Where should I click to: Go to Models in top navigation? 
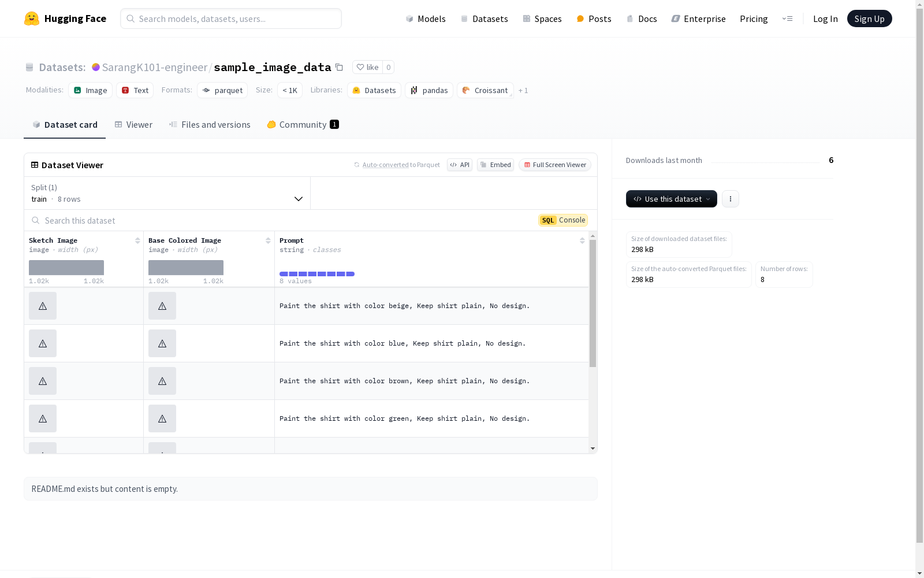pos(426,18)
